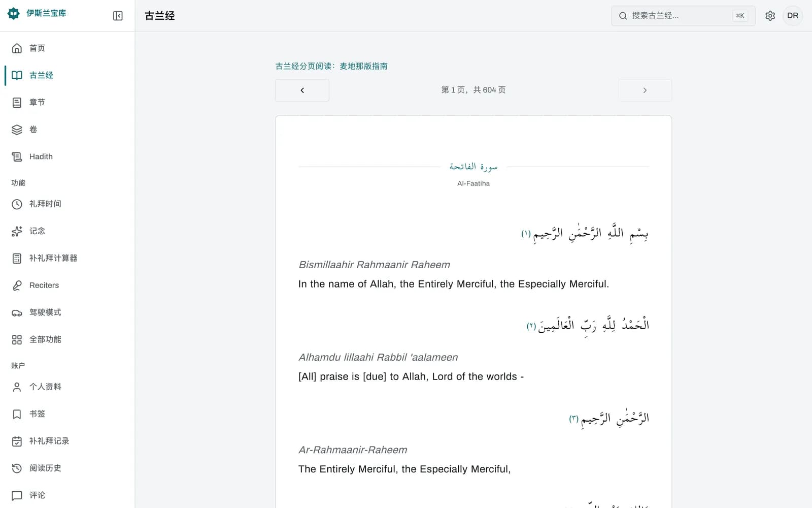
Task: Select the 章节 menu label
Action: point(37,103)
